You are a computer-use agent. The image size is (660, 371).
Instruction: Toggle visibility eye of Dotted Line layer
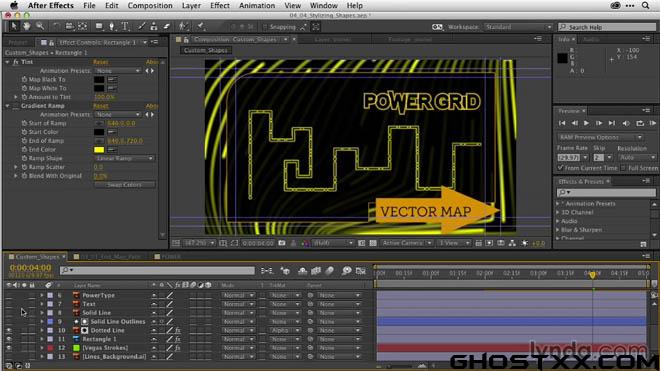[9, 331]
